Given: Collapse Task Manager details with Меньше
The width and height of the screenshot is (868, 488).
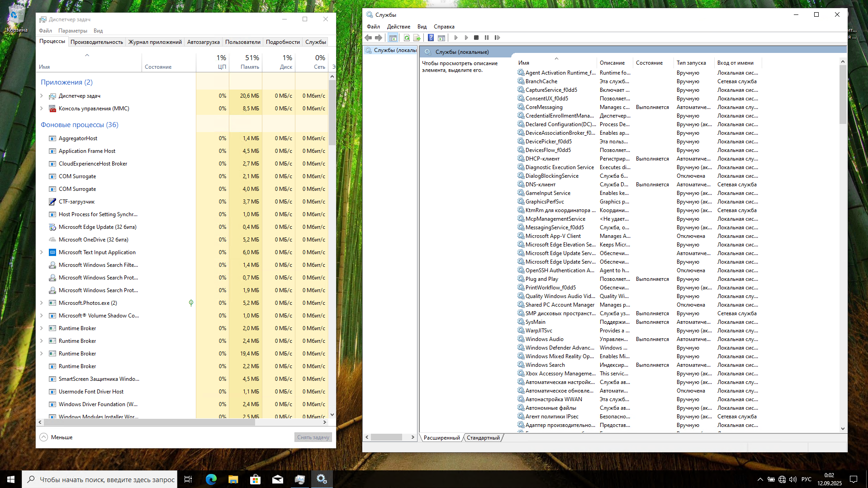Looking at the screenshot, I should click(56, 437).
